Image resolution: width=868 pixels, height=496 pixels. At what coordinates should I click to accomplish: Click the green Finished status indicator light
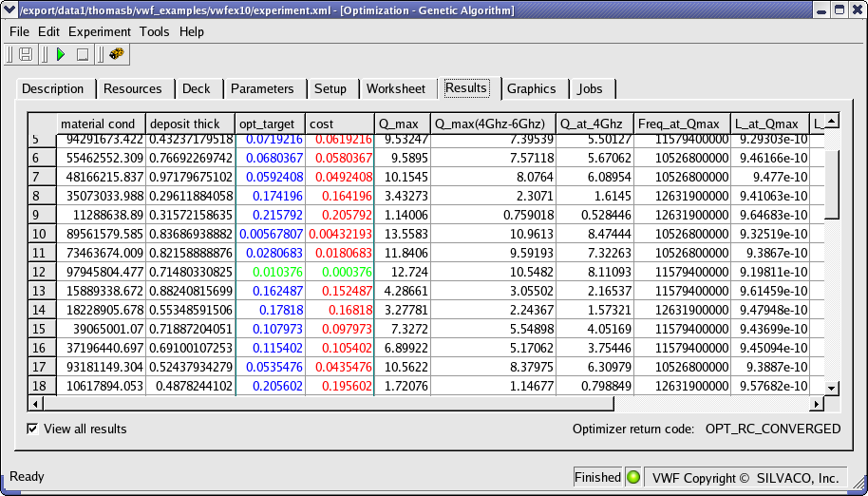point(633,477)
